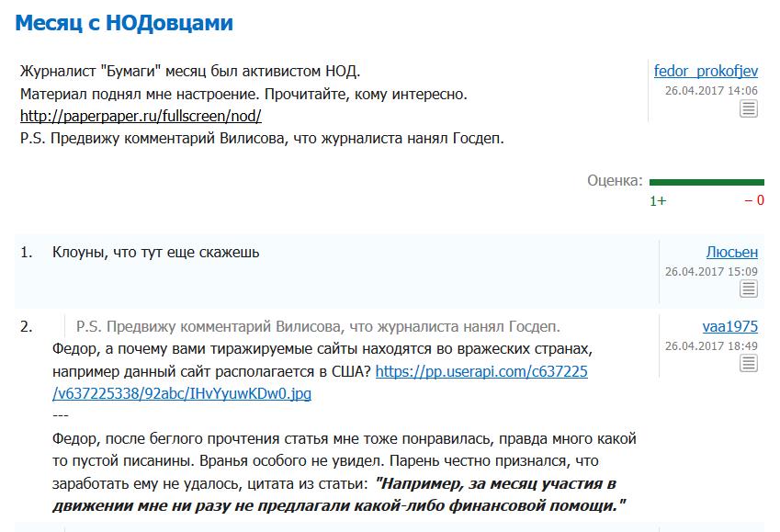The image size is (780, 532).
Task: Open the options icon on Люсьен's comment
Action: coord(748,289)
